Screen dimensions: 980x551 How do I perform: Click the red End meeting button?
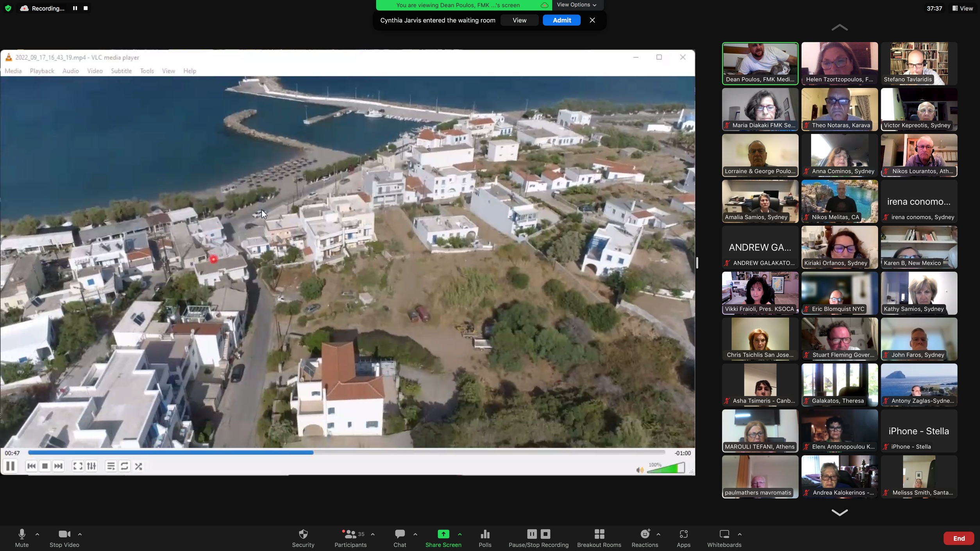[x=959, y=538]
